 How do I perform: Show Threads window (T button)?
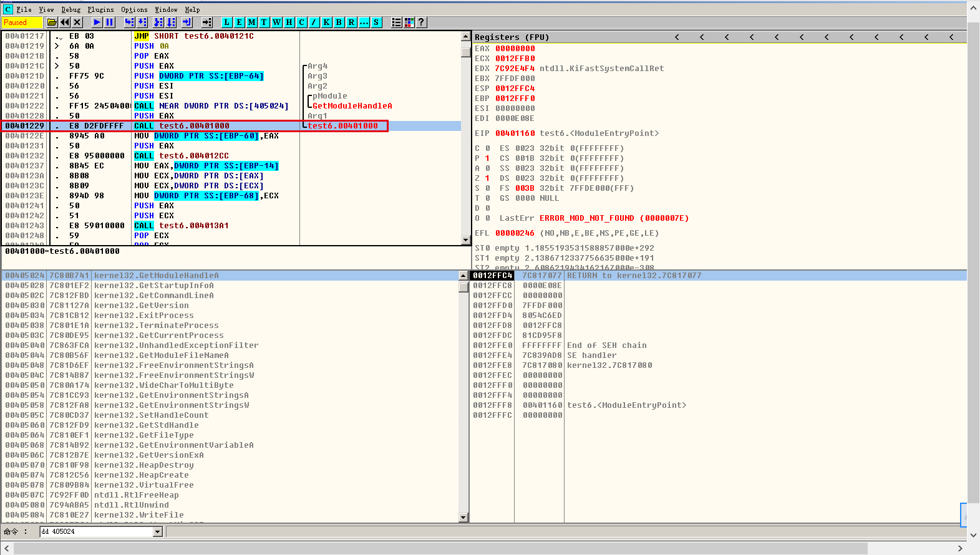[264, 22]
